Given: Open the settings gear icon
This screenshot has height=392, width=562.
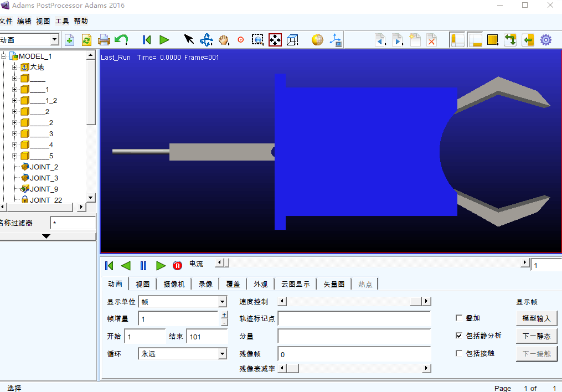Looking at the screenshot, I should click(x=546, y=40).
